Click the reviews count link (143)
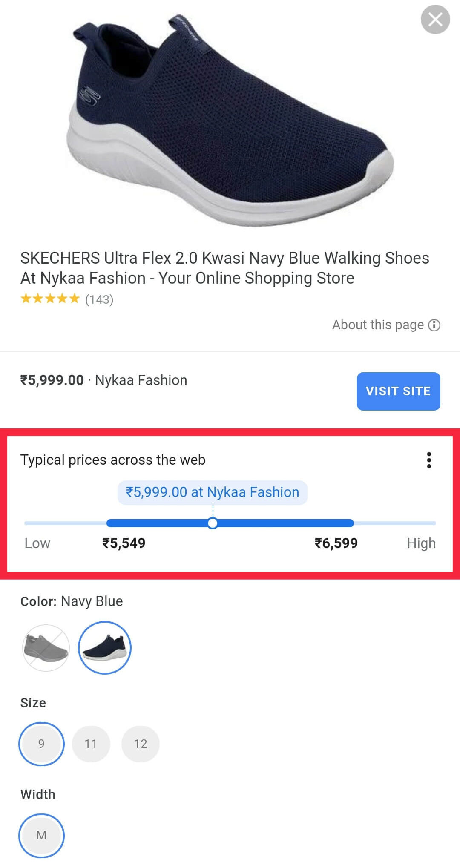The height and width of the screenshot is (868, 460). tap(99, 300)
